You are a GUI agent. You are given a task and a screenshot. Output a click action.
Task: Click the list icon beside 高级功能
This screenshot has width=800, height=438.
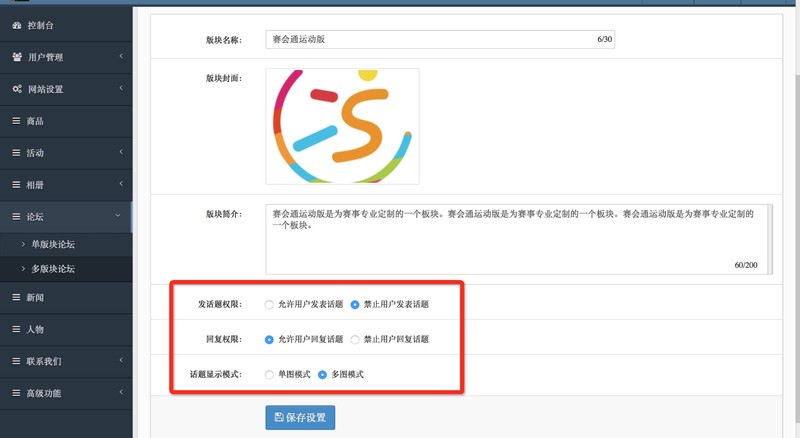[16, 393]
